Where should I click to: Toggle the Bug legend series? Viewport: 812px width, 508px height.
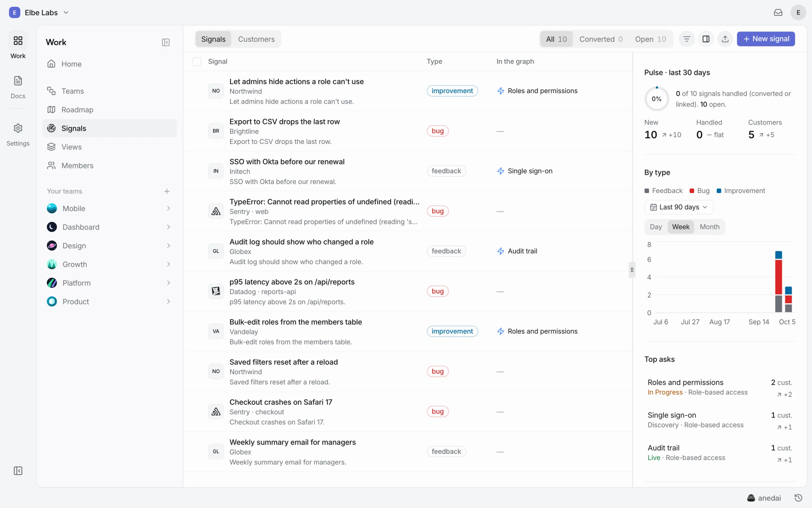699,191
